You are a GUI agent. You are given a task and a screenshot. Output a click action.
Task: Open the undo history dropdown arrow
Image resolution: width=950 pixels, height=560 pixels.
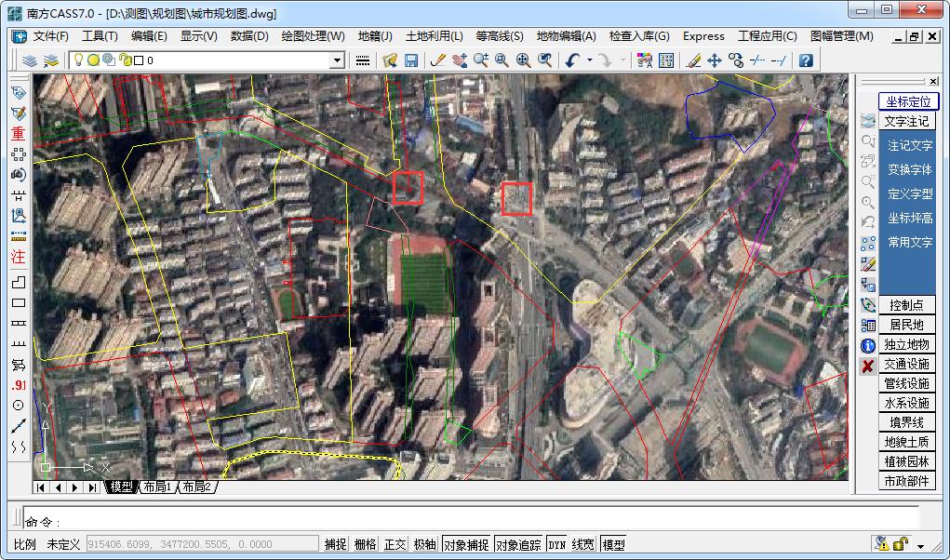click(589, 60)
